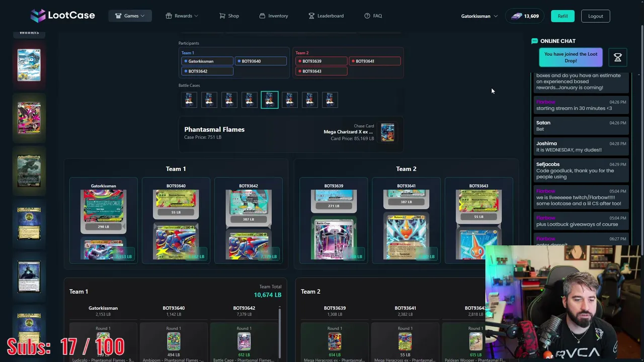Click the hourglass icon in online chat
The width and height of the screenshot is (644, 362).
618,57
